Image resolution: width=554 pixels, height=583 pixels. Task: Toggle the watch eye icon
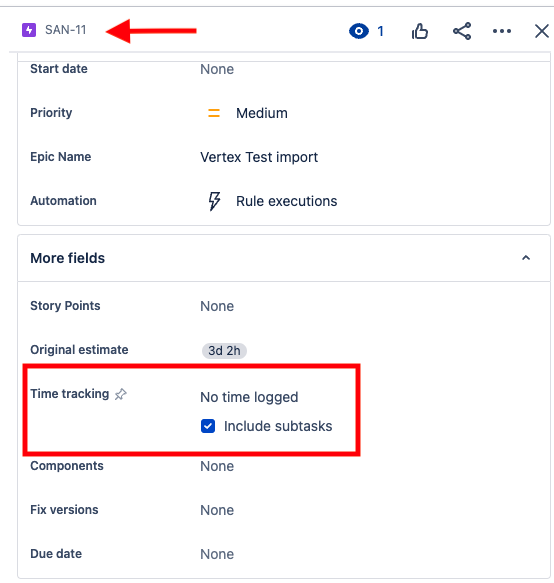click(x=359, y=31)
